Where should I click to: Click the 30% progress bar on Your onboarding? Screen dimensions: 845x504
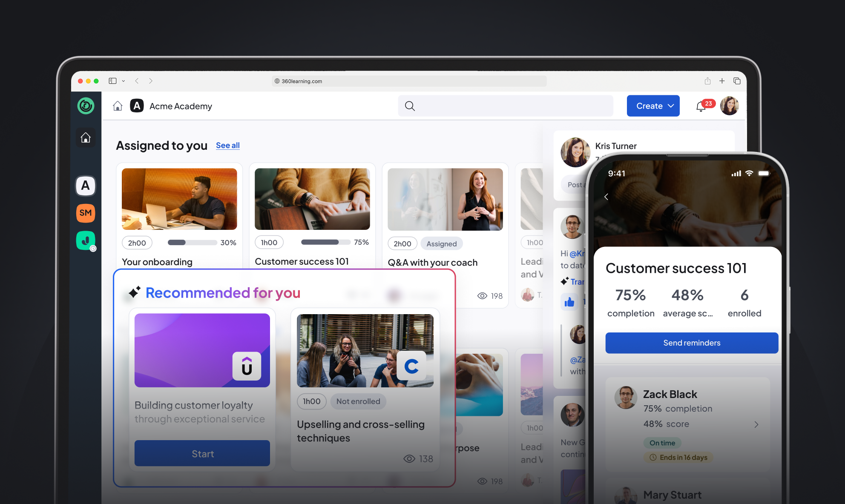click(x=192, y=243)
